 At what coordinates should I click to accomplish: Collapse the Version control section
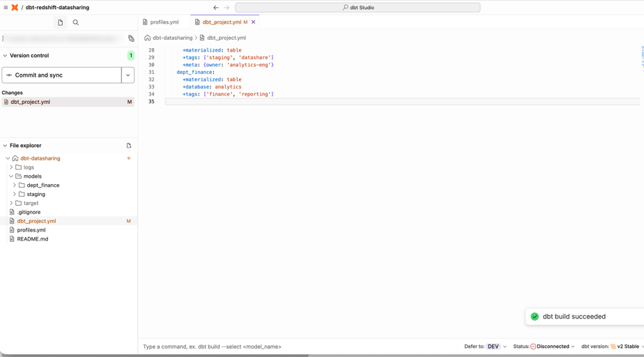click(6, 56)
